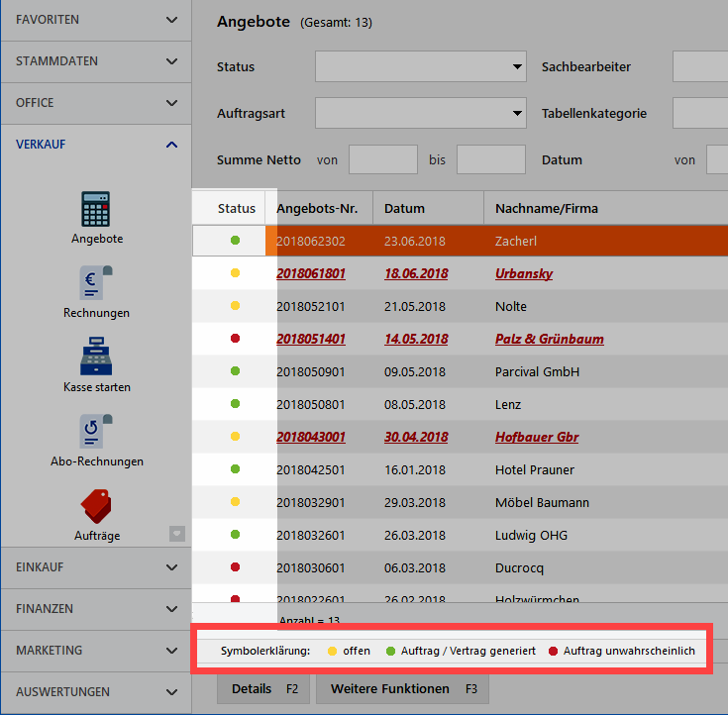Click yellow status dot of Nolte row
Image resolution: width=728 pixels, height=715 pixels.
click(x=236, y=305)
